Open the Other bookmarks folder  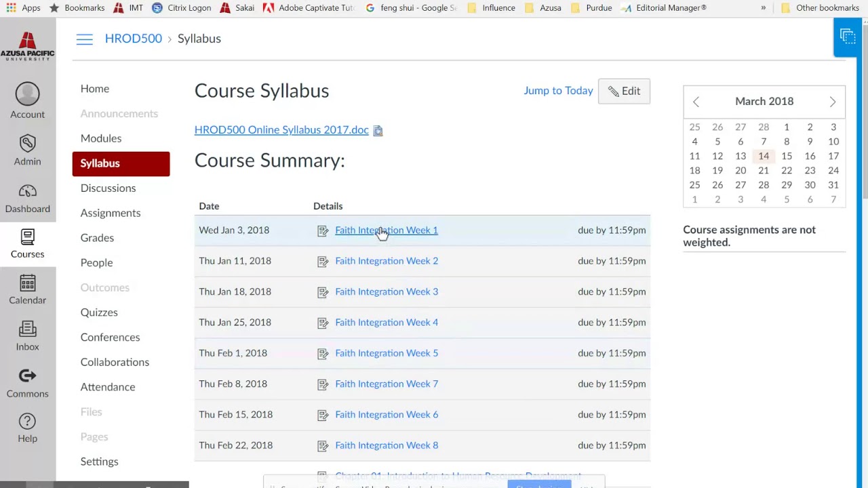click(820, 7)
